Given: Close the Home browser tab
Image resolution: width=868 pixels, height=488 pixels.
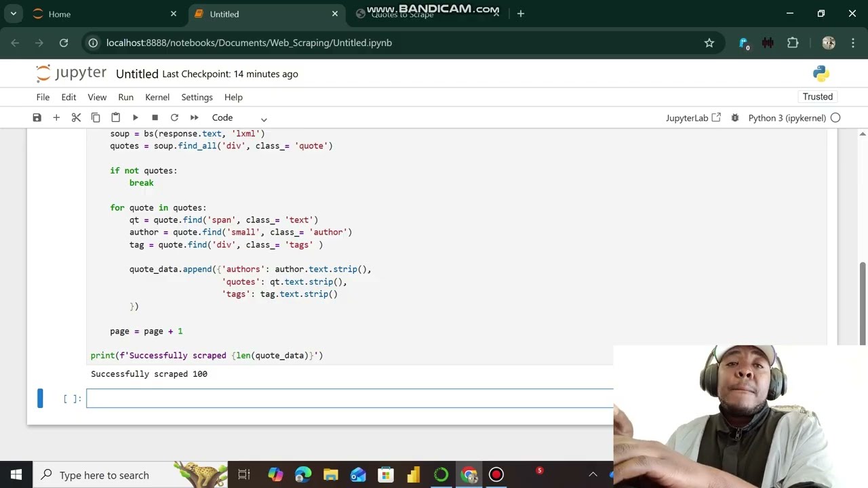Looking at the screenshot, I should [174, 14].
